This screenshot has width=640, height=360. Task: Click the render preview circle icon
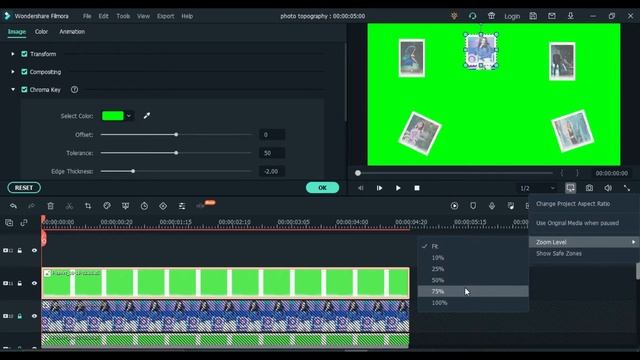coord(454,206)
